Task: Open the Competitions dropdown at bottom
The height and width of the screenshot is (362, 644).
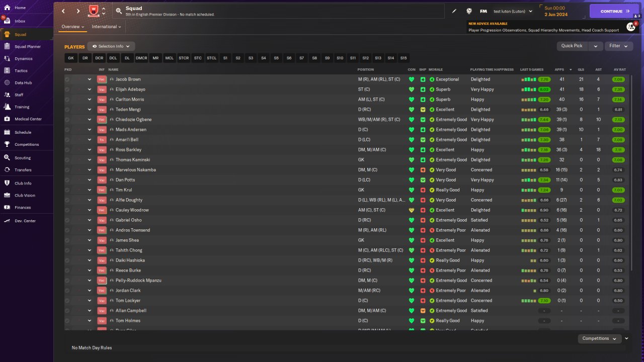Action: 599,338
